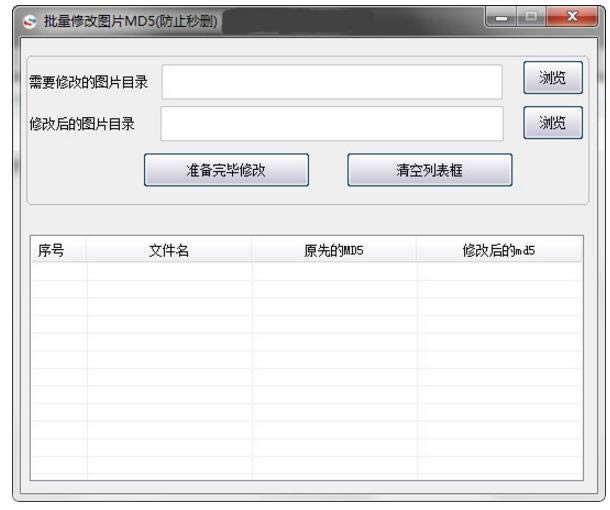This screenshot has height=510, width=610.
Task: Select the 序号 column header
Action: coord(52,251)
